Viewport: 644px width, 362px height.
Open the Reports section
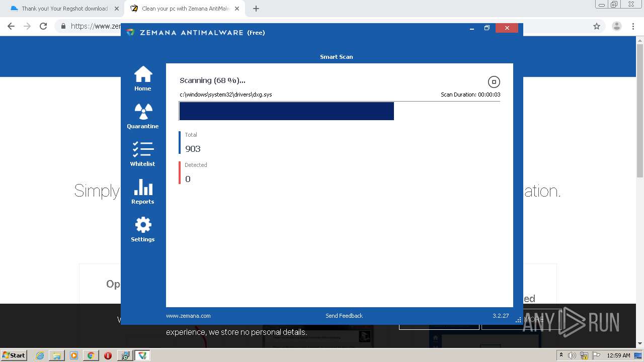(143, 192)
